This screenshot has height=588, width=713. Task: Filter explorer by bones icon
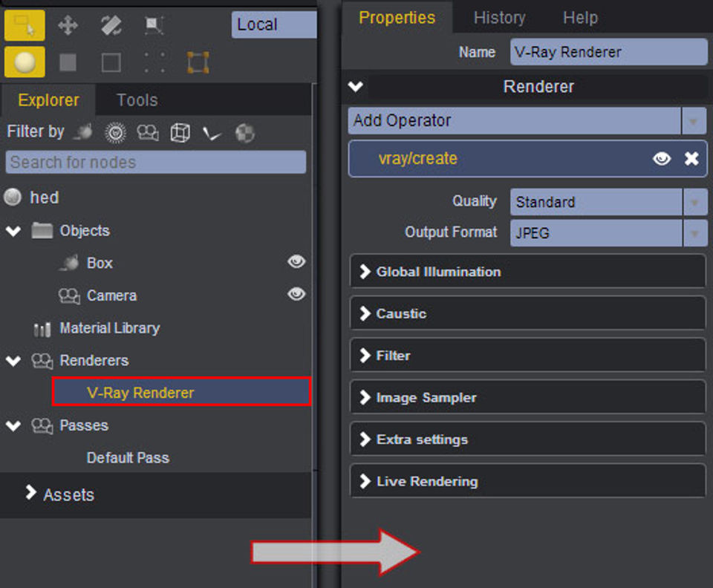click(212, 133)
